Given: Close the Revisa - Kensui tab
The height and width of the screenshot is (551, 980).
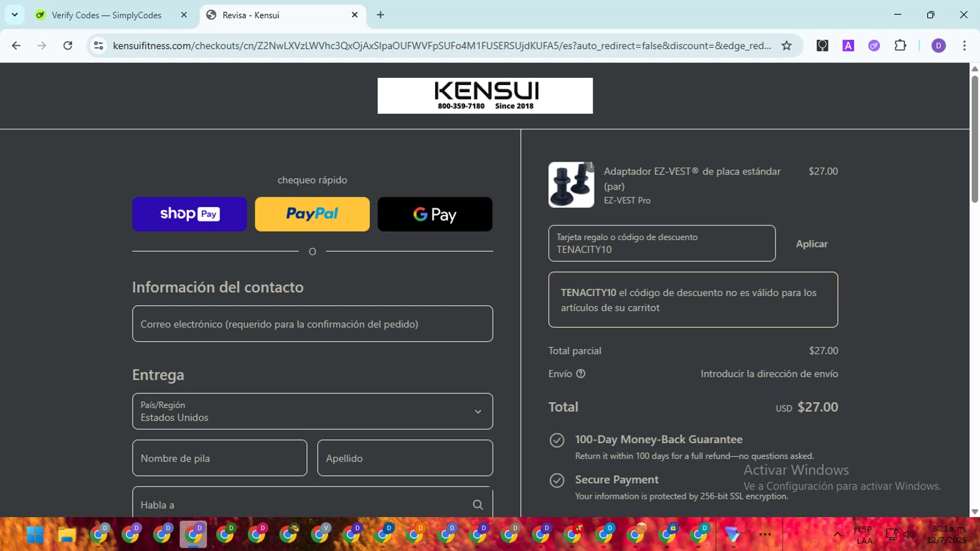Looking at the screenshot, I should click(355, 15).
